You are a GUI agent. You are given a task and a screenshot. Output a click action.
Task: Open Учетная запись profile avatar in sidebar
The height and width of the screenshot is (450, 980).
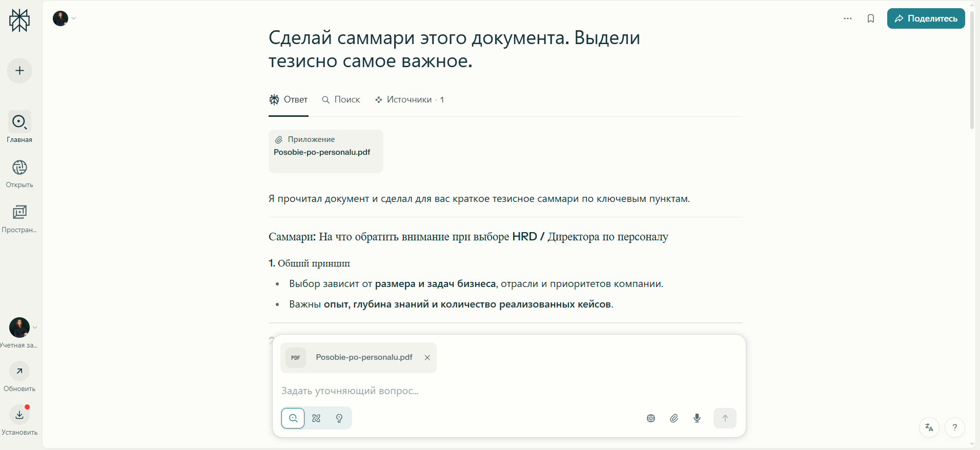click(x=19, y=328)
